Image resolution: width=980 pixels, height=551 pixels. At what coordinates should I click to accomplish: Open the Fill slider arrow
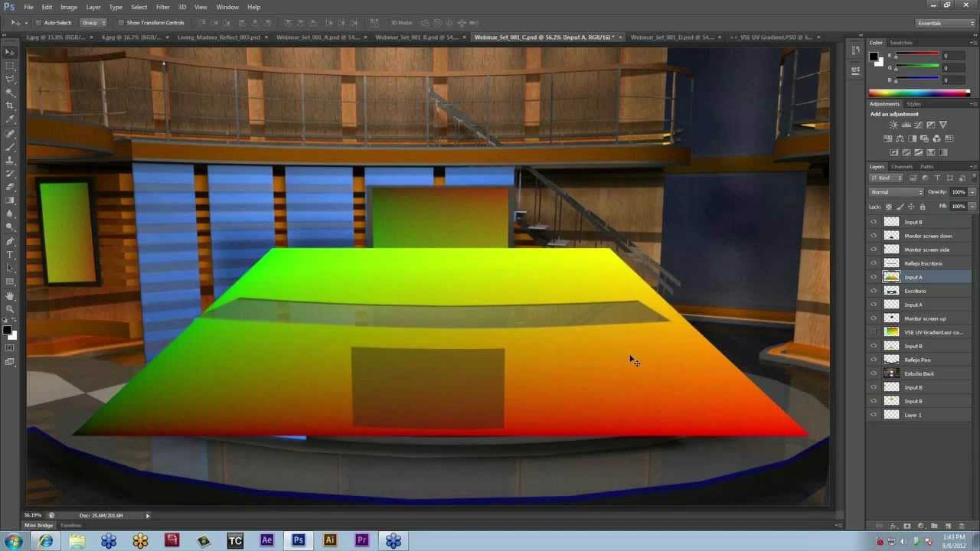click(x=972, y=207)
